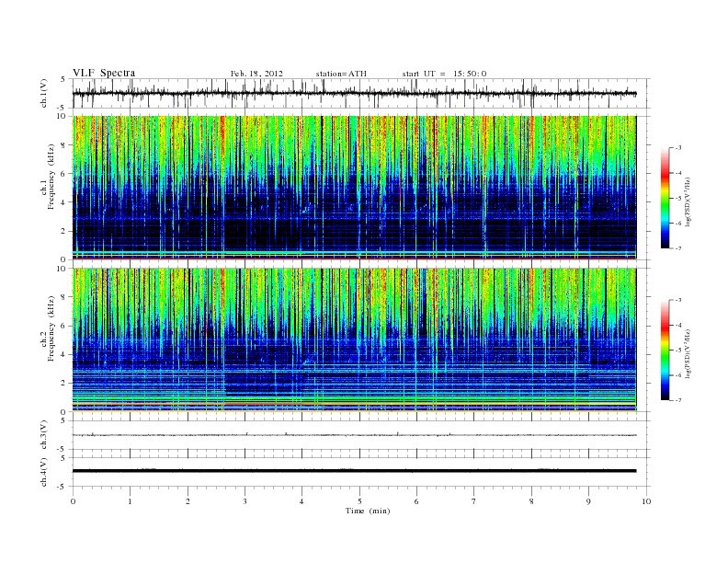The width and height of the screenshot is (728, 563).
Task: Click the "10" label on the Time axis
Action: click(646, 501)
